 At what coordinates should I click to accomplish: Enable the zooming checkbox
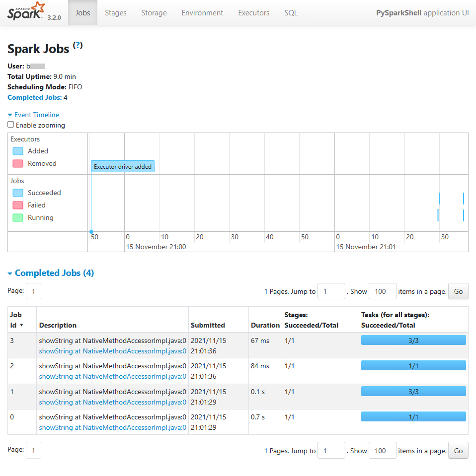click(10, 125)
